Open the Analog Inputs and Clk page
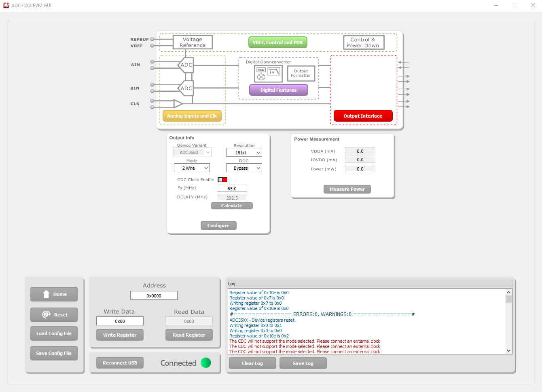Image resolution: width=542 pixels, height=392 pixels. [192, 116]
